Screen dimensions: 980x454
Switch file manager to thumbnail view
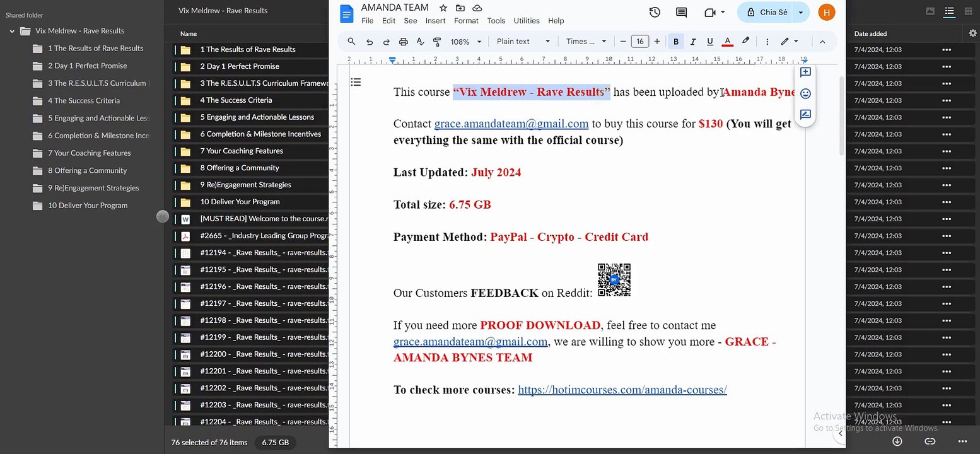tap(930, 11)
